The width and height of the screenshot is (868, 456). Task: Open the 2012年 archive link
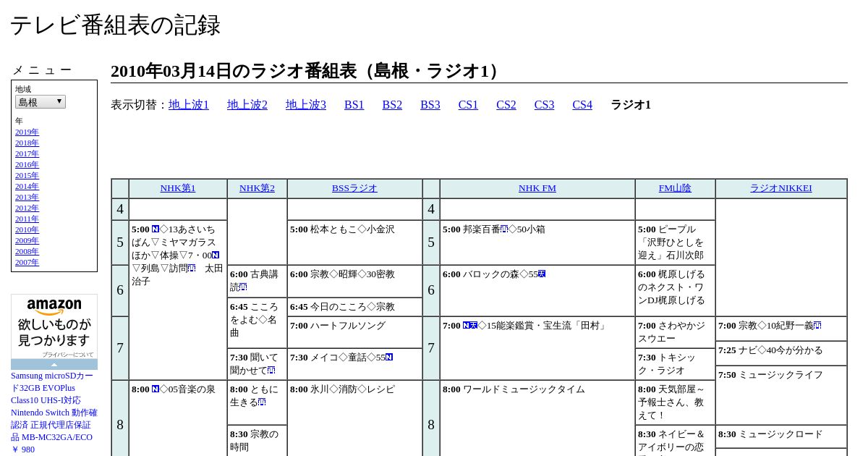point(27,208)
